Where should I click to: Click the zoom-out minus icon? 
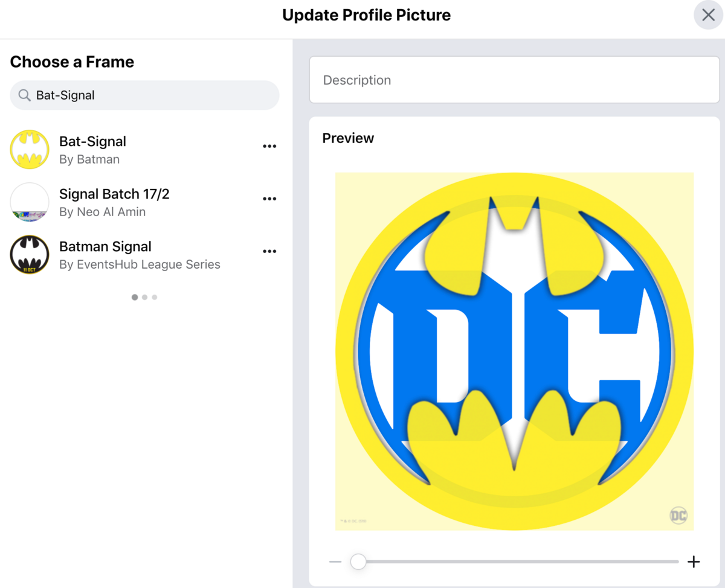(x=335, y=562)
